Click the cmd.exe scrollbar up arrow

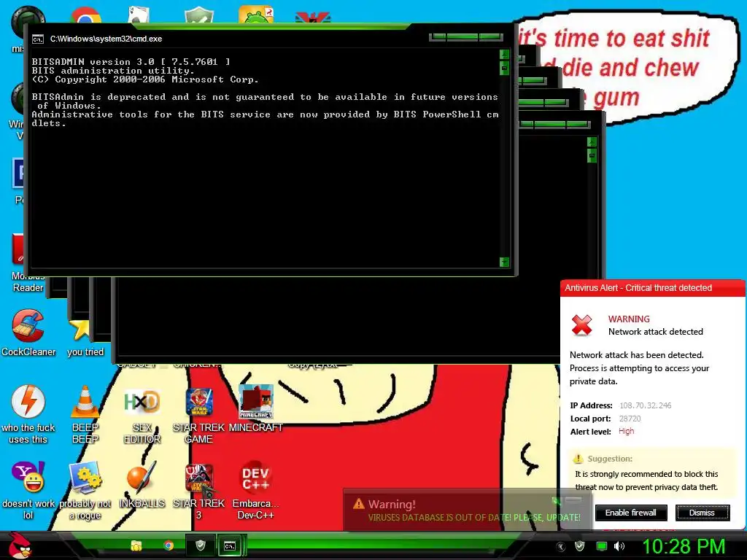(505, 54)
